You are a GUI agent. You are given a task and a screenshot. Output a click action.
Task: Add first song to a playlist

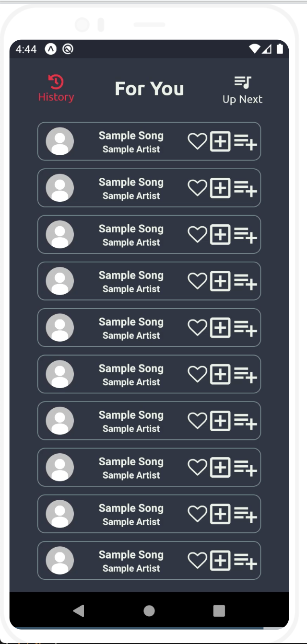point(221,141)
